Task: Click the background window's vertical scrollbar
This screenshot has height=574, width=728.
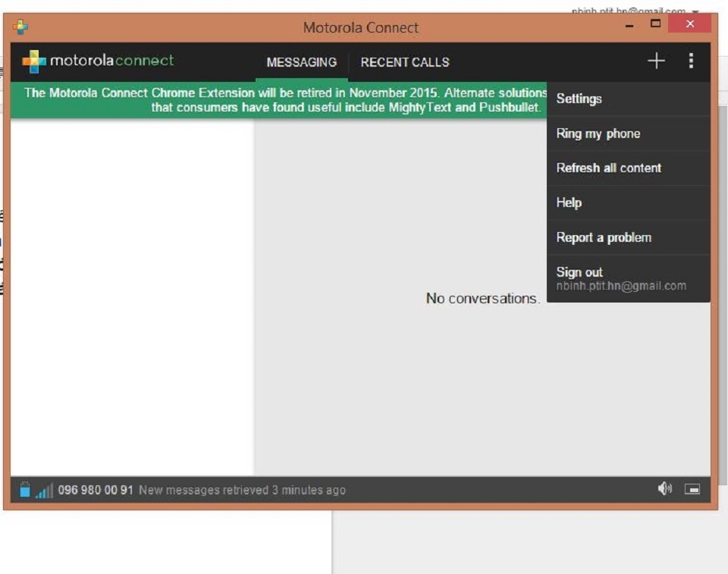Action: tap(723, 297)
